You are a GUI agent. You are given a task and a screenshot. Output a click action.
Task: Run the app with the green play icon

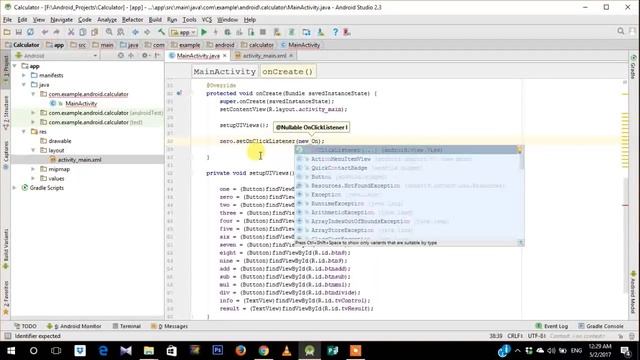[x=204, y=32]
